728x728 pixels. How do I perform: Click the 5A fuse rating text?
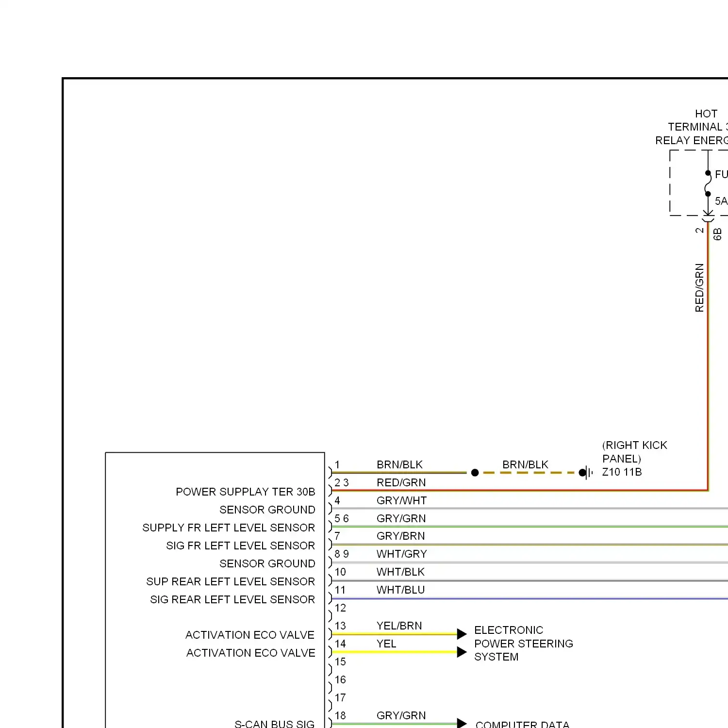(x=721, y=201)
